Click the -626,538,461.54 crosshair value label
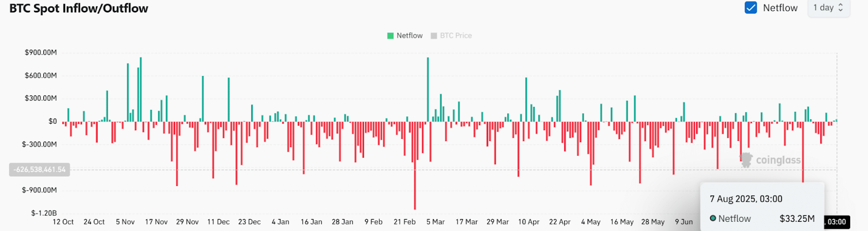 point(40,170)
